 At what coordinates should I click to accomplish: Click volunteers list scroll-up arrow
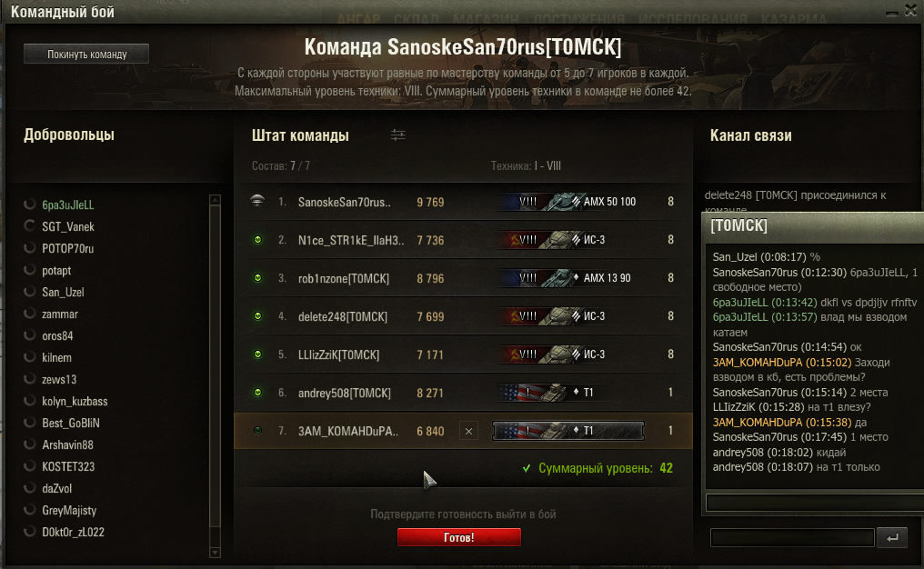(x=216, y=200)
